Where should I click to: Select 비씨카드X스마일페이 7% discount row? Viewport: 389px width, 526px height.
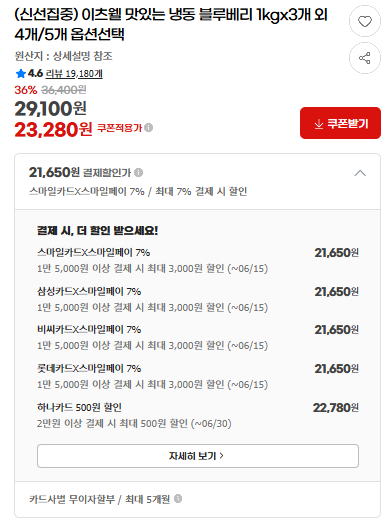[x=198, y=337]
